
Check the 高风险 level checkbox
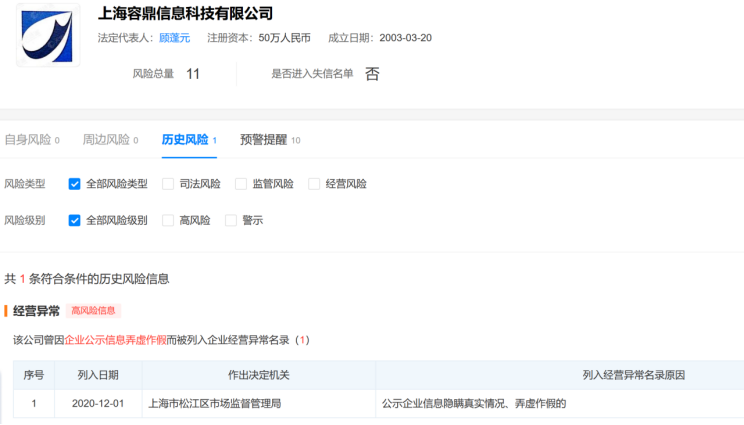(168, 221)
